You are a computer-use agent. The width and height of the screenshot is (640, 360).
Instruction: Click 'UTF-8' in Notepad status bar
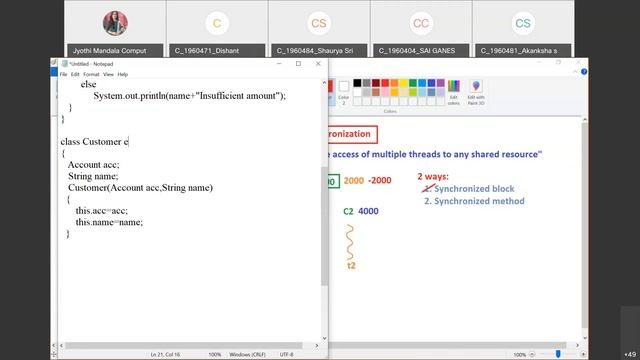(x=287, y=354)
